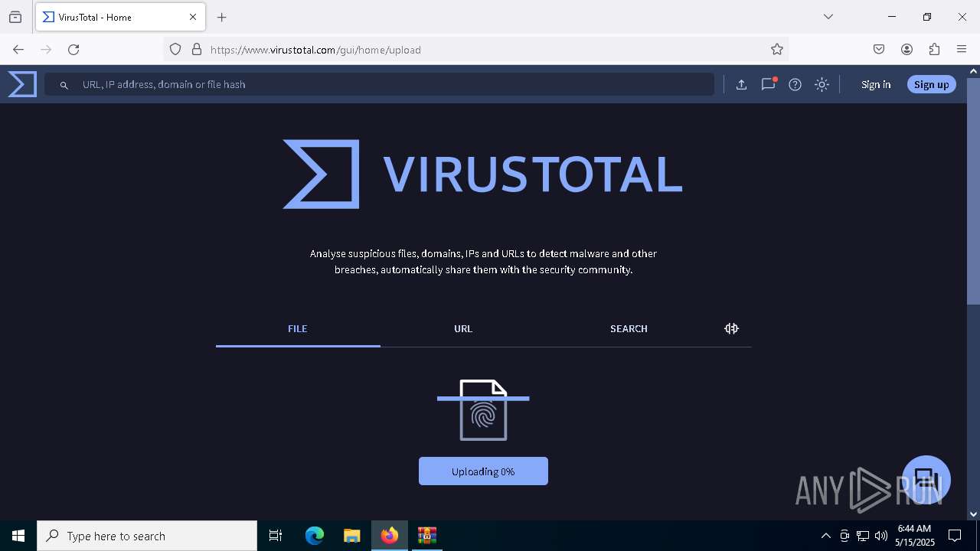Screen dimensions: 980x551
Task: Open the clock showing 6:44 AM
Action: click(x=914, y=536)
